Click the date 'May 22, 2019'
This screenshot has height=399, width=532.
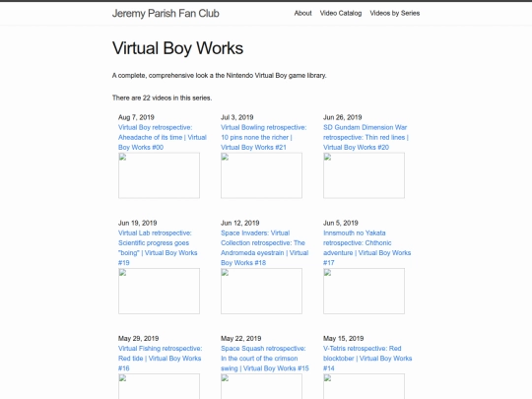[241, 338]
